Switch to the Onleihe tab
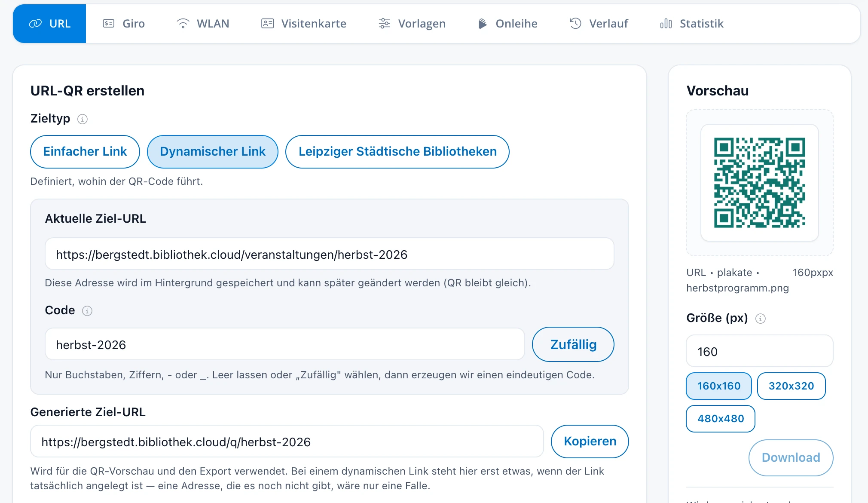 click(x=507, y=24)
